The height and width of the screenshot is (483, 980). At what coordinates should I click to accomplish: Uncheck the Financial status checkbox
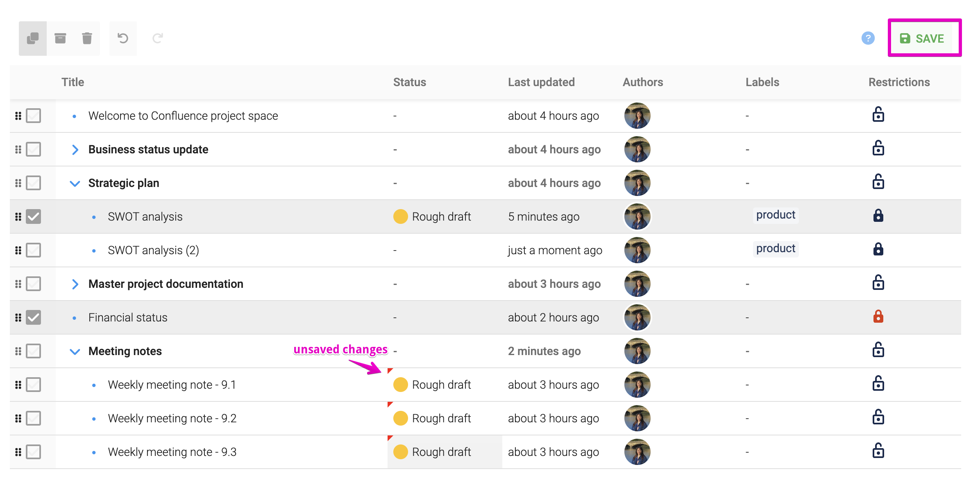(x=34, y=317)
